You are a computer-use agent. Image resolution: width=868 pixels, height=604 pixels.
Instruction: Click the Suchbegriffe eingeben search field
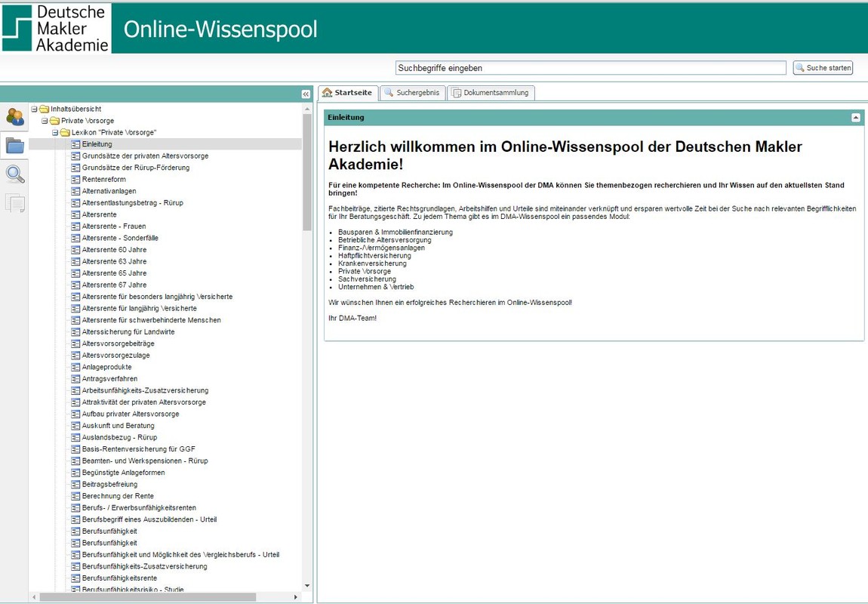(x=590, y=68)
